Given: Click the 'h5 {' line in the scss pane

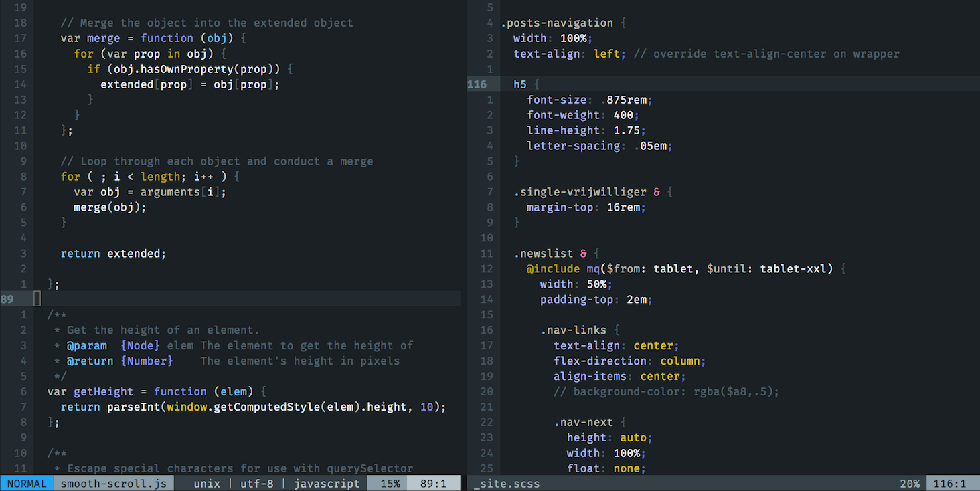Looking at the screenshot, I should coord(527,84).
